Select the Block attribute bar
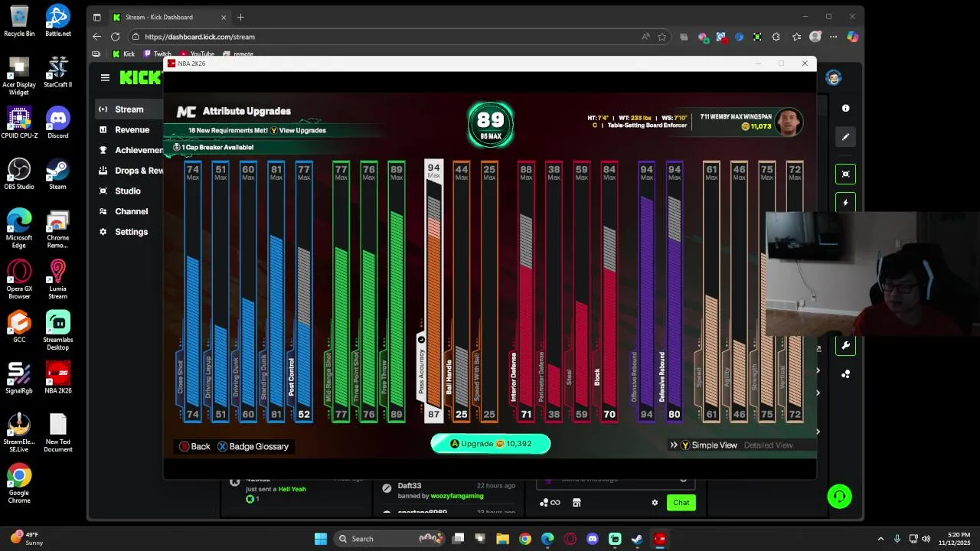 coord(609,291)
